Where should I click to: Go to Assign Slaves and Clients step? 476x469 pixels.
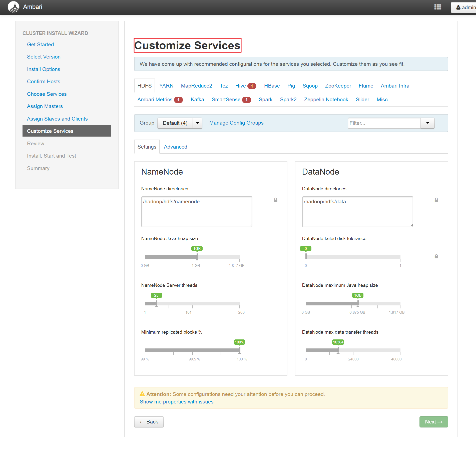point(57,119)
